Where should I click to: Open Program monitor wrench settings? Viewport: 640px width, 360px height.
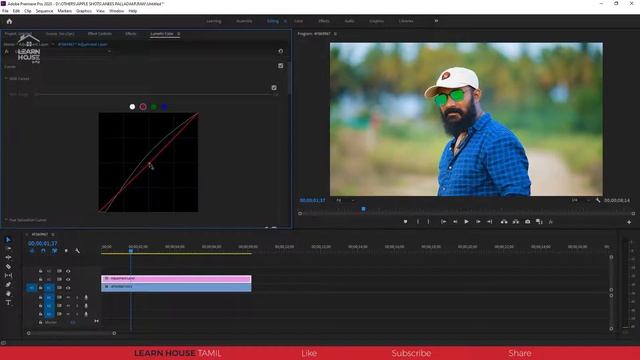598,200
